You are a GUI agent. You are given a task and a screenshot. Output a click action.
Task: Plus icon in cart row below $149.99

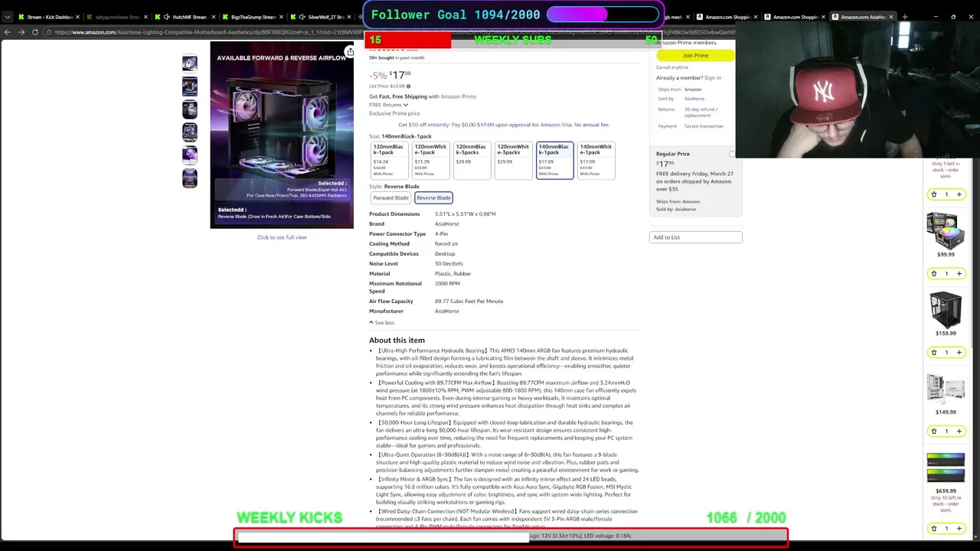[959, 431]
